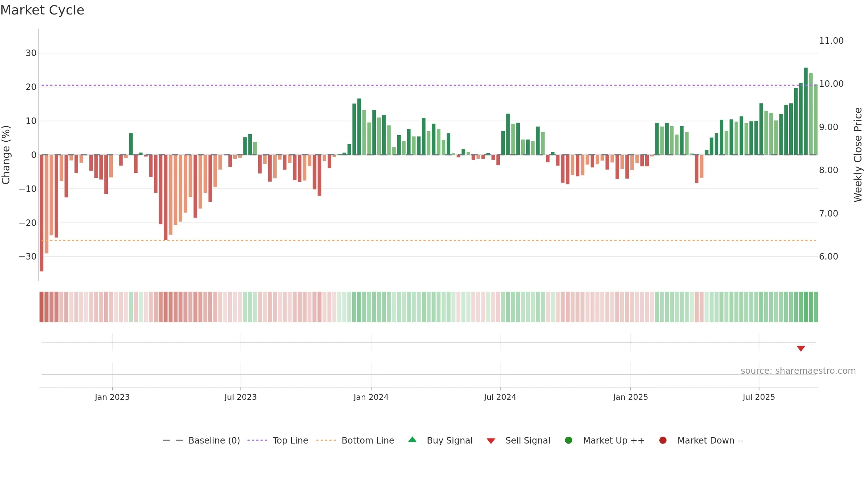The height and width of the screenshot is (488, 868).
Task: Click the Sell Signal red triangle legend icon
Action: pyautogui.click(x=491, y=441)
